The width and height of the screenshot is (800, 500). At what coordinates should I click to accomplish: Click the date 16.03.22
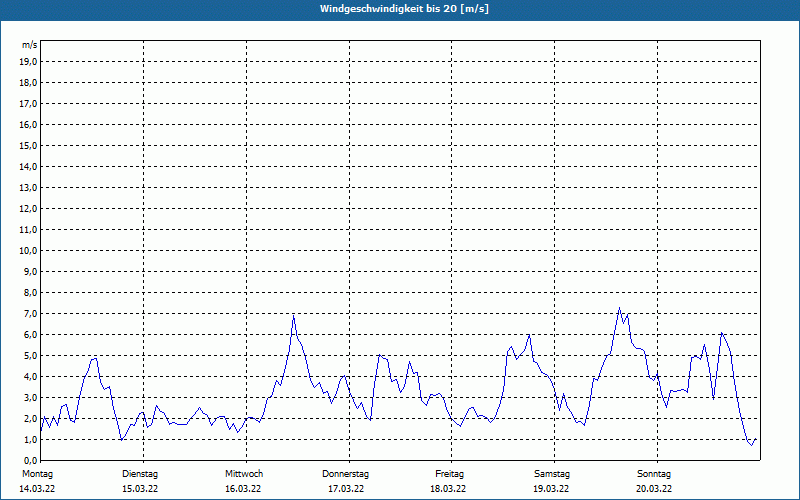click(243, 489)
